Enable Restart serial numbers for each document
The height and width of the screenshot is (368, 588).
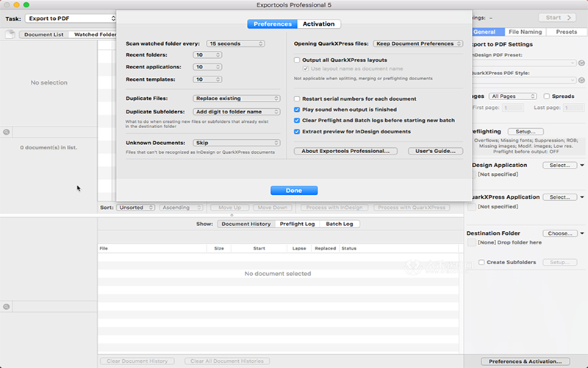tap(297, 99)
